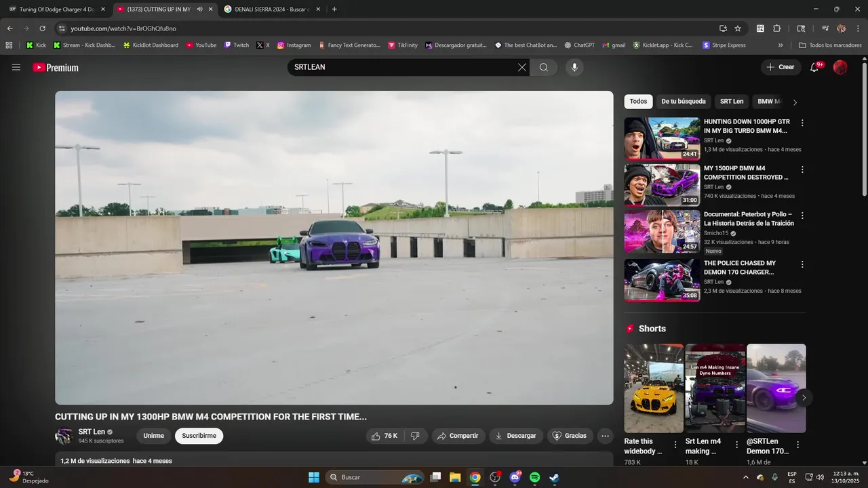Open the Stripe Express bookmark
The height and width of the screenshot is (488, 868).
(x=724, y=45)
